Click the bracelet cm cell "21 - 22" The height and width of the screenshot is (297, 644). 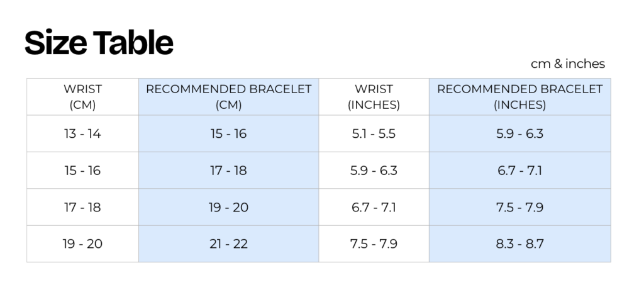pos(228,244)
